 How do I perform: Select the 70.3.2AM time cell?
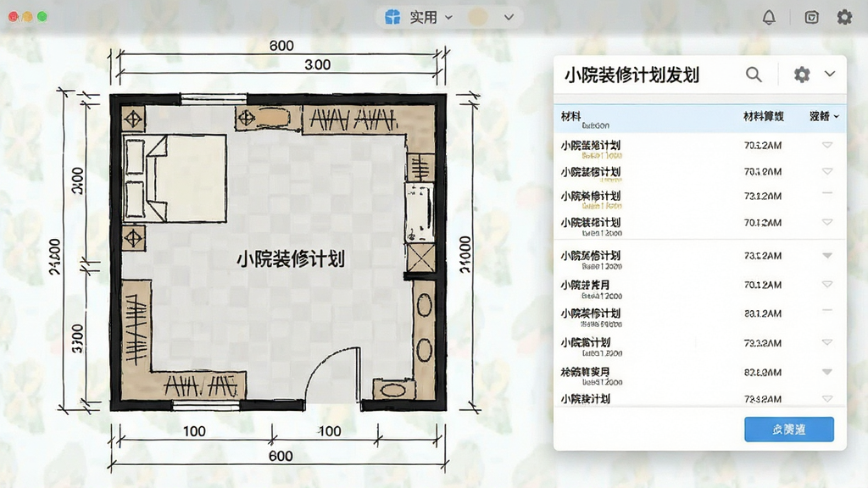(x=763, y=146)
